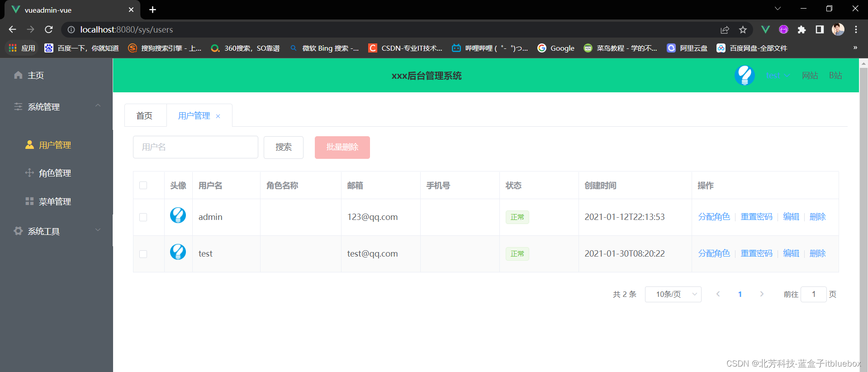Click the 系统工具 gear icon

[18, 231]
